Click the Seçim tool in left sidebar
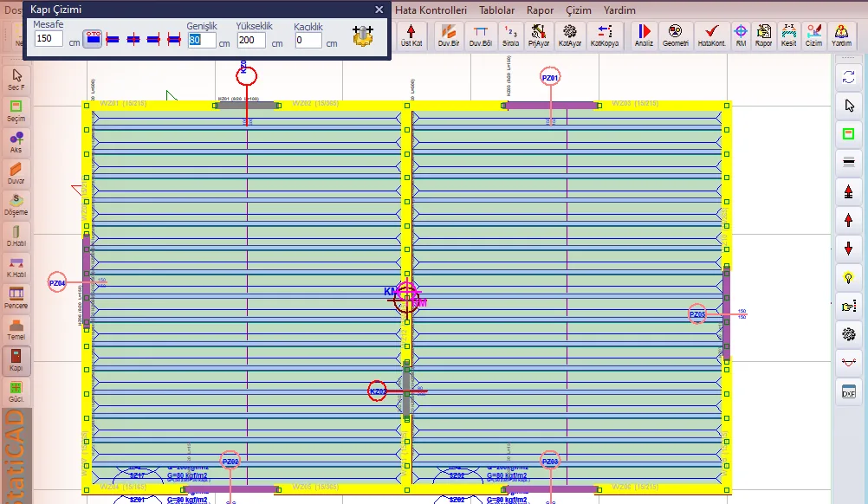 click(16, 111)
